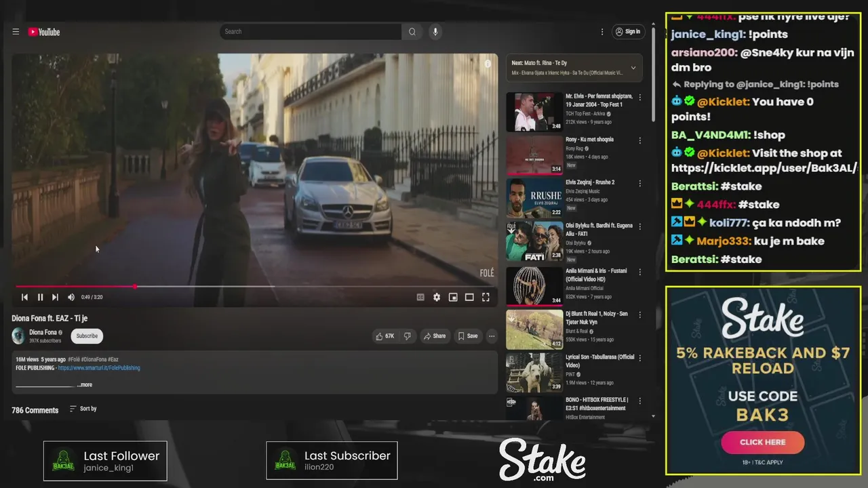Open the kicklet.app shop link in chat
Viewport: 868px width, 488px height.
(x=764, y=167)
